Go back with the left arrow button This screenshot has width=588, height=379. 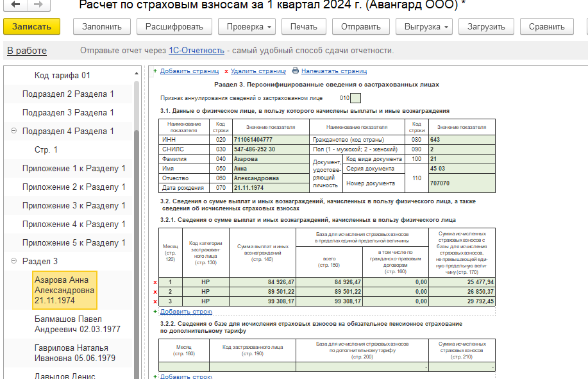tap(15, 4)
